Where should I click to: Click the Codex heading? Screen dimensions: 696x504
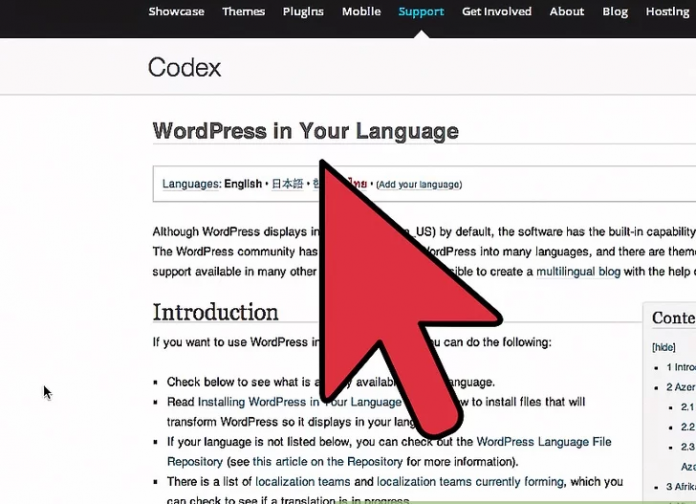[184, 68]
